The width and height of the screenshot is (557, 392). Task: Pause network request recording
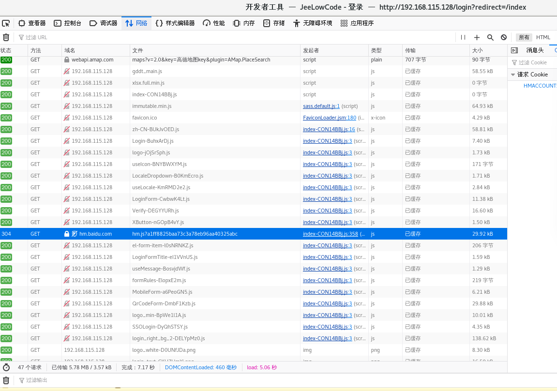click(x=463, y=37)
